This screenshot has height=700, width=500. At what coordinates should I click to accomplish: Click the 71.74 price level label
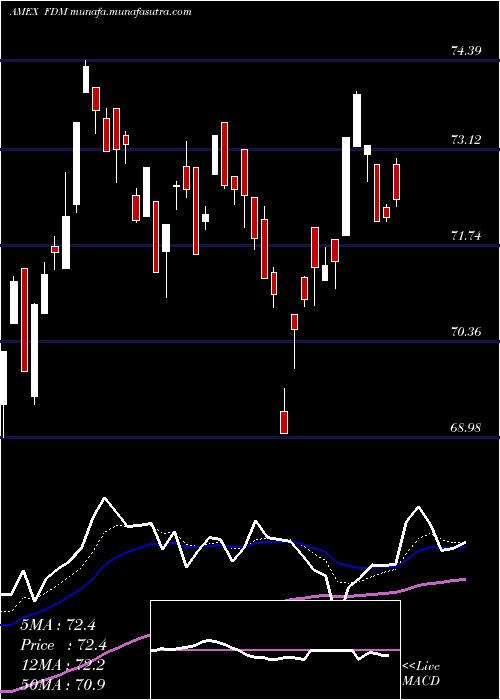(466, 236)
